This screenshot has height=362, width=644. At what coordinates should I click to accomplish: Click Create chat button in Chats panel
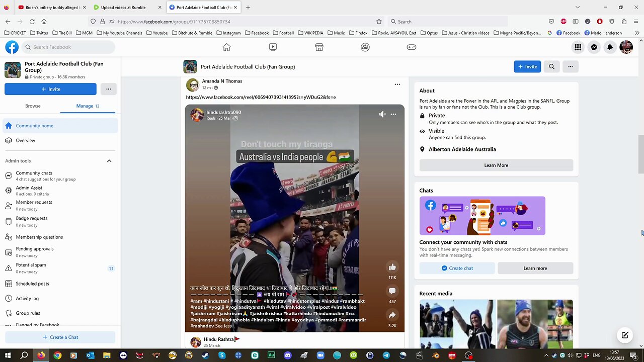click(457, 268)
